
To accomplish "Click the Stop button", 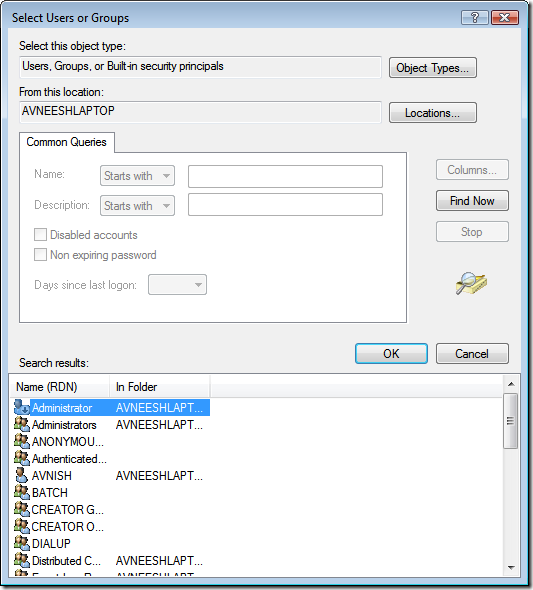I will [472, 231].
